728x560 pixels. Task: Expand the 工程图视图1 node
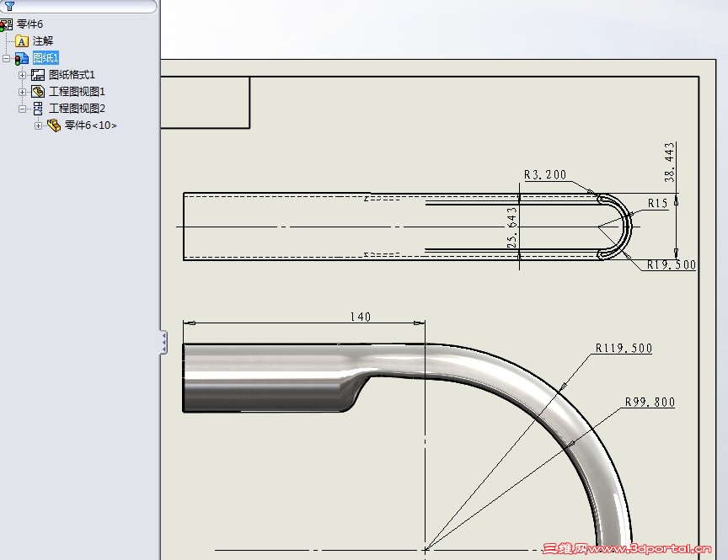[22, 92]
